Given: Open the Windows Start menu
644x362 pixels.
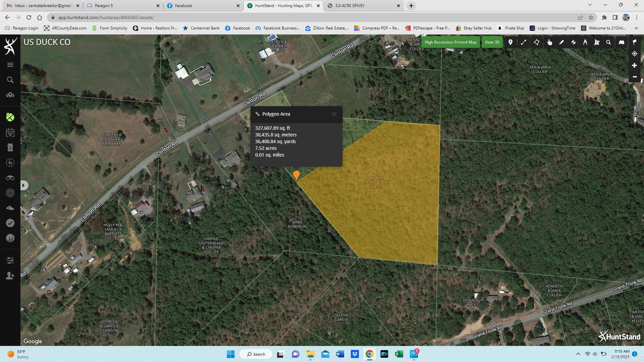Looking at the screenshot, I should (230, 354).
